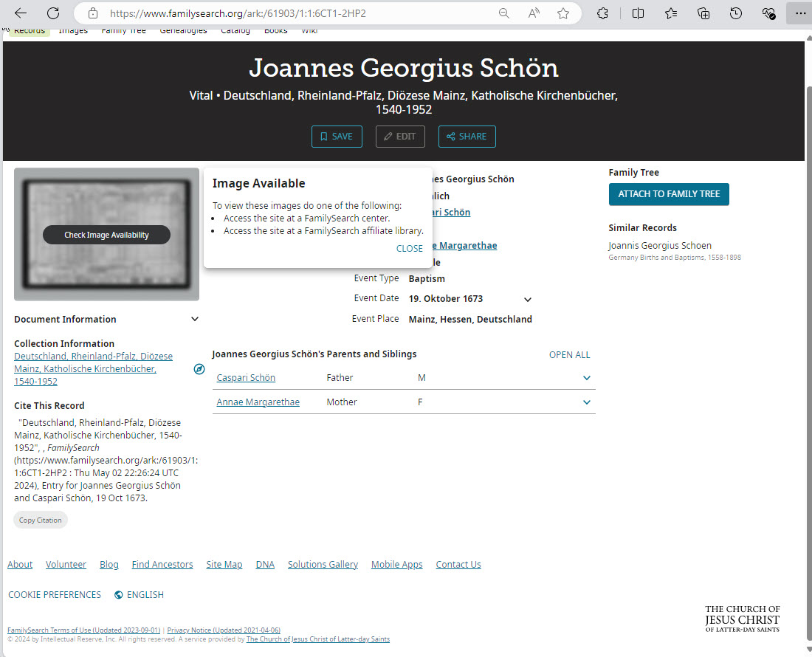Open the Solutions Gallery footer link
This screenshot has height=657, width=812.
click(x=323, y=564)
